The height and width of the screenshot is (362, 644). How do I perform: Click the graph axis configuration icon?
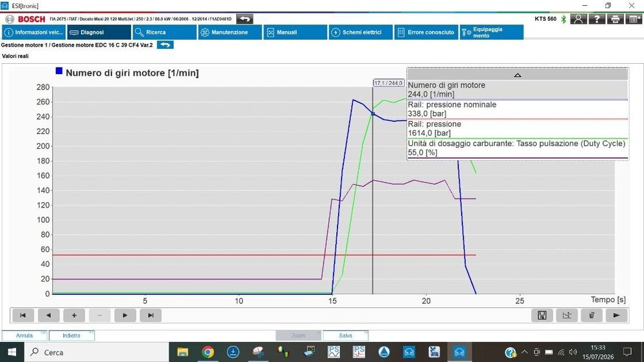[567, 315]
